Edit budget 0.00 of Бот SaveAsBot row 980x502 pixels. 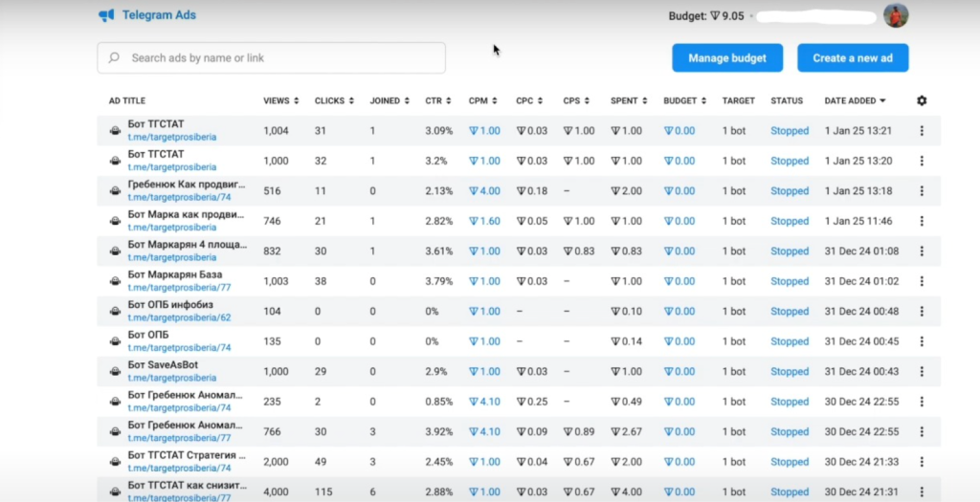click(679, 371)
